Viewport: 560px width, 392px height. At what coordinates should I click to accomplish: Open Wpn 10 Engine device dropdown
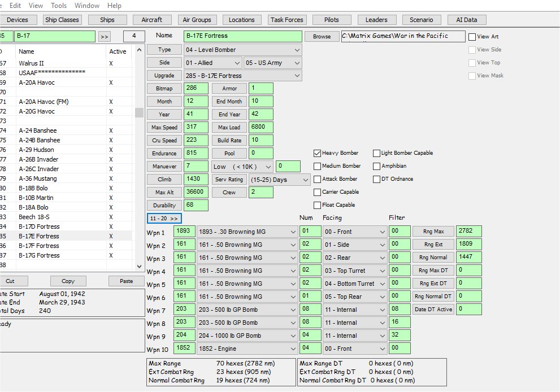(x=247, y=349)
